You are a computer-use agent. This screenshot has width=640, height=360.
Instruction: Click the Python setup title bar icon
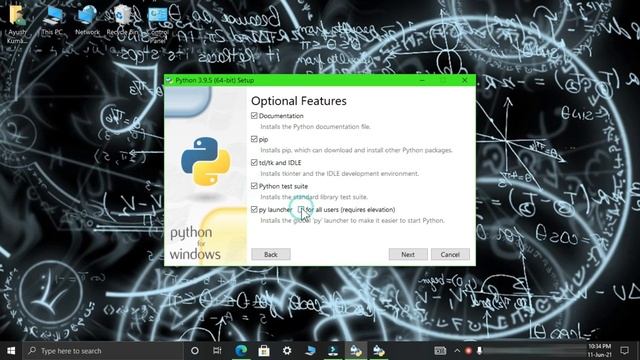pyautogui.click(x=169, y=80)
